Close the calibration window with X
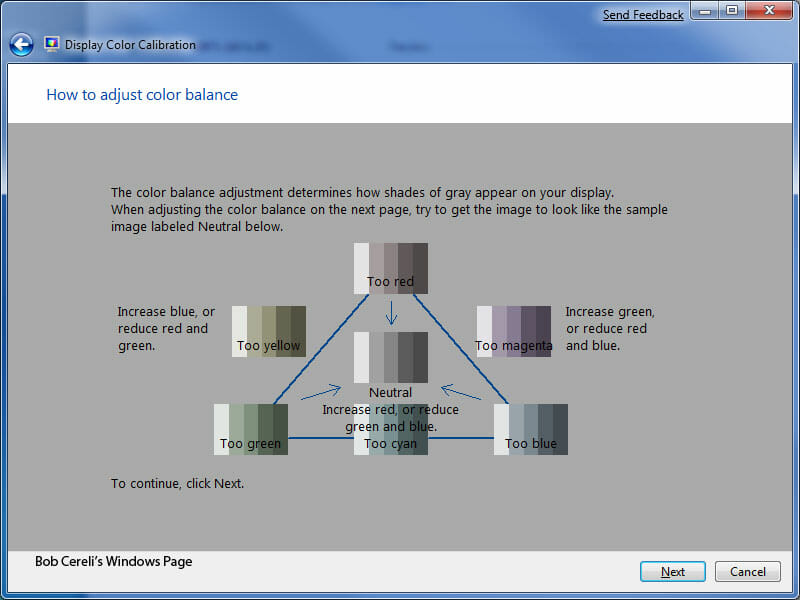The image size is (800, 600). 769,10
